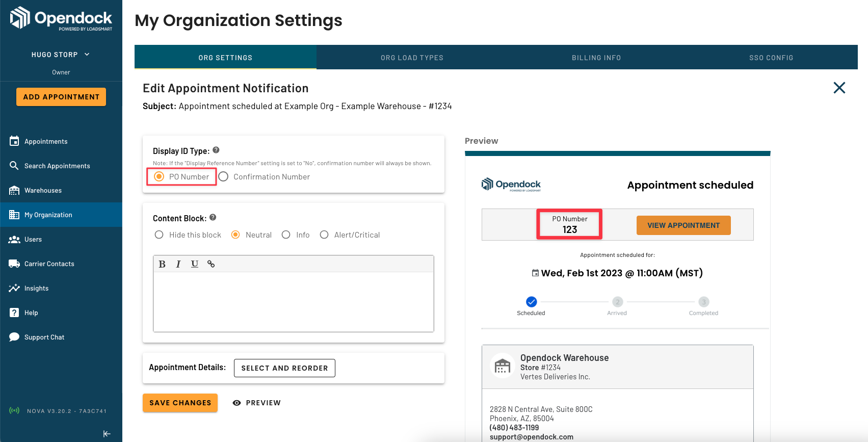This screenshot has height=442, width=868.
Task: Click the connection status signal icon
Action: (x=14, y=410)
